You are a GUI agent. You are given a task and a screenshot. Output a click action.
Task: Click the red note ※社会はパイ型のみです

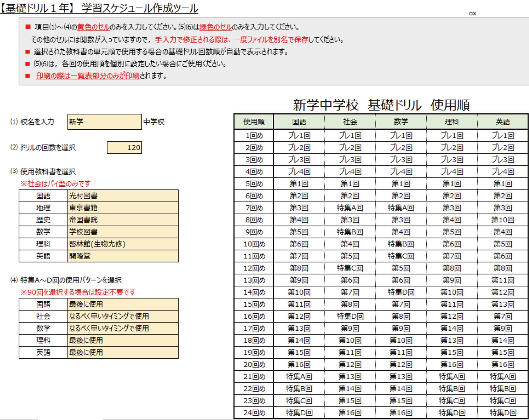[x=55, y=184]
